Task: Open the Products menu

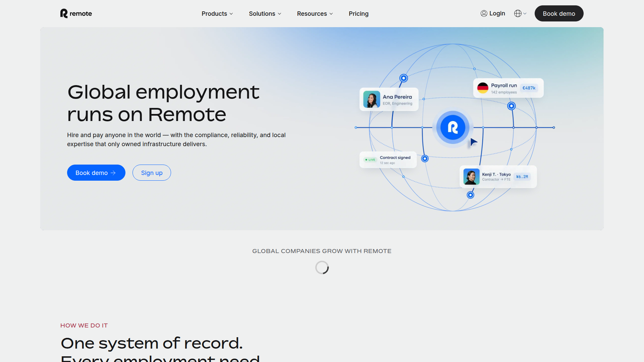Action: (217, 14)
